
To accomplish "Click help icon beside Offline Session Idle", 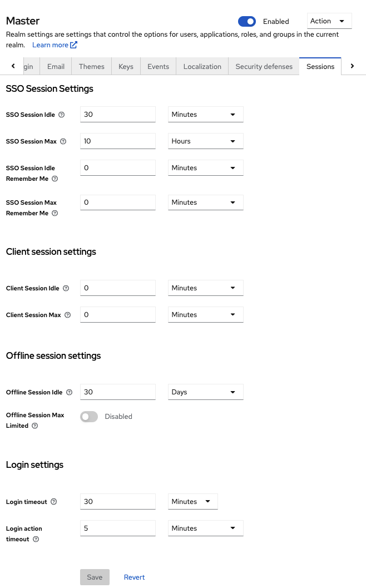I will (x=69, y=392).
